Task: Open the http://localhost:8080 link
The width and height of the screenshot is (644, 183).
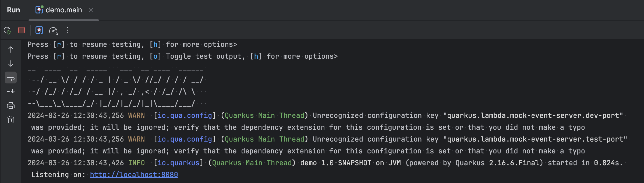Action: pyautogui.click(x=134, y=175)
